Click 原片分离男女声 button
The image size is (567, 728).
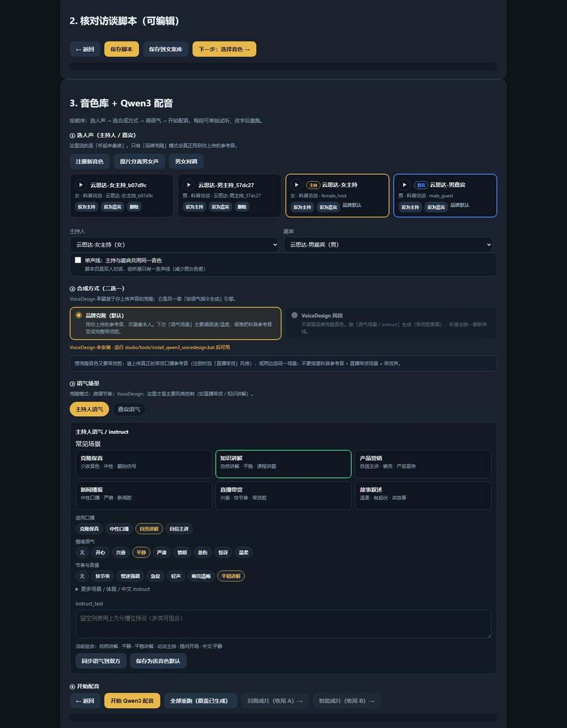(x=139, y=162)
